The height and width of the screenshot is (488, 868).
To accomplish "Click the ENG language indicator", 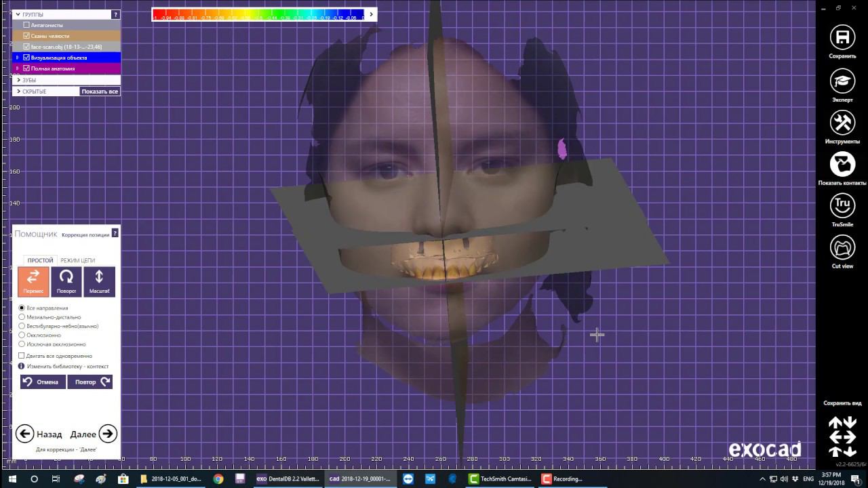I will click(808, 479).
